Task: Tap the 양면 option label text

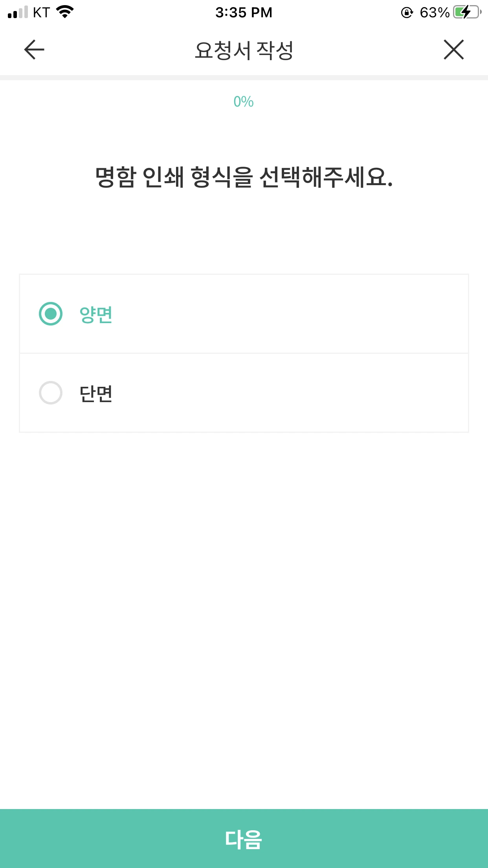Action: 96,314
